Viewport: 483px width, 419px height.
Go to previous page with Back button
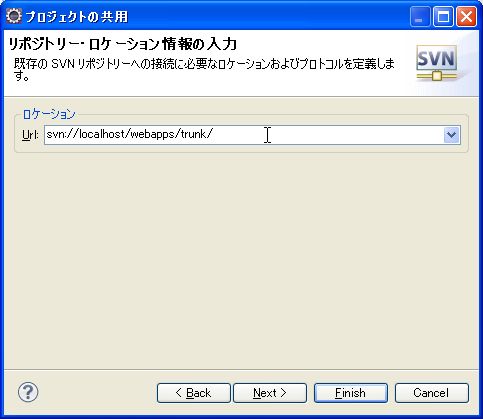(194, 393)
